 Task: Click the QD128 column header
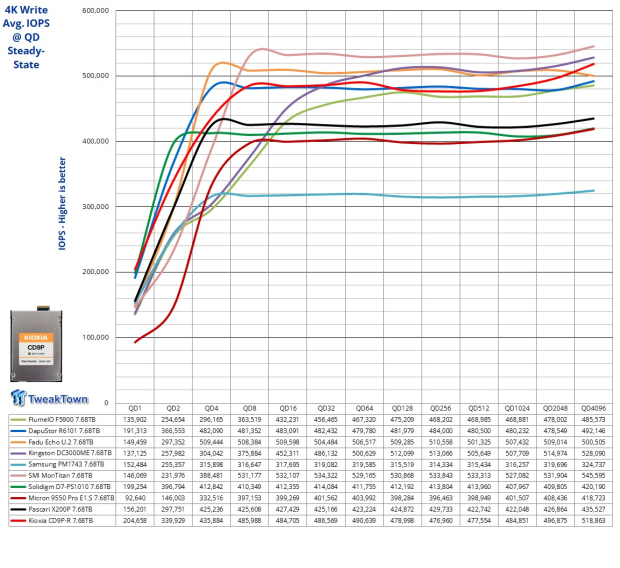pos(402,409)
